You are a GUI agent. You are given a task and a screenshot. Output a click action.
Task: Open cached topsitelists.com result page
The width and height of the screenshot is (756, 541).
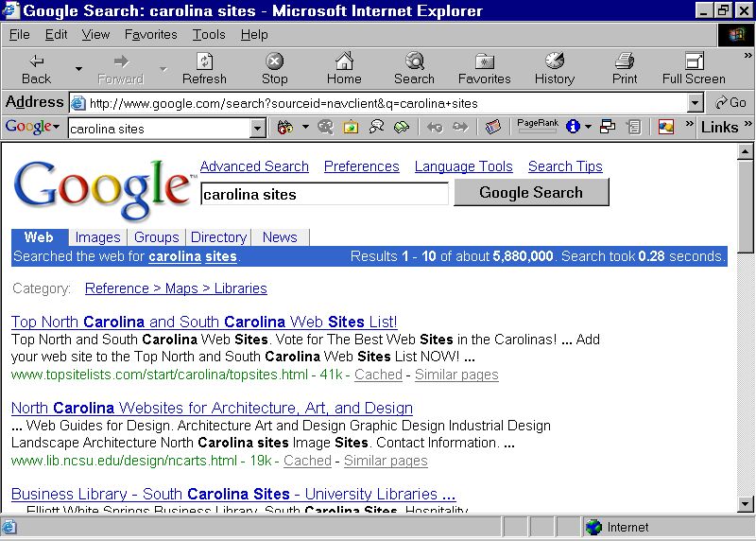pyautogui.click(x=378, y=375)
